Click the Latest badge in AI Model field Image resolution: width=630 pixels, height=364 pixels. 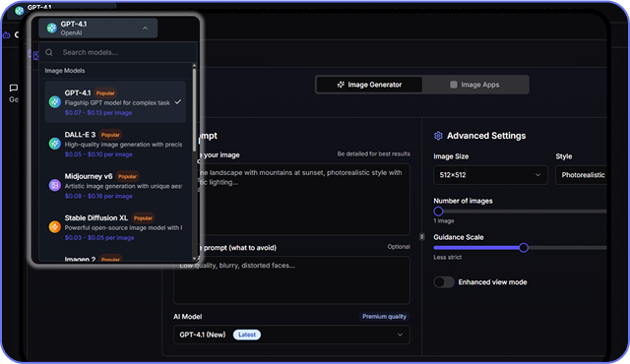[247, 334]
